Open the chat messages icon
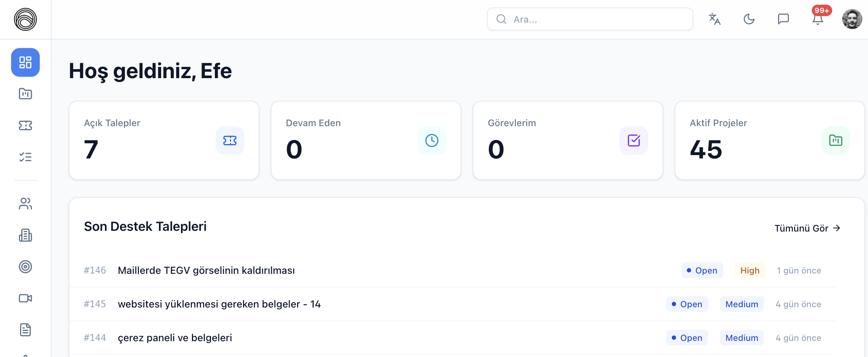Image resolution: width=868 pixels, height=357 pixels. 783,19
